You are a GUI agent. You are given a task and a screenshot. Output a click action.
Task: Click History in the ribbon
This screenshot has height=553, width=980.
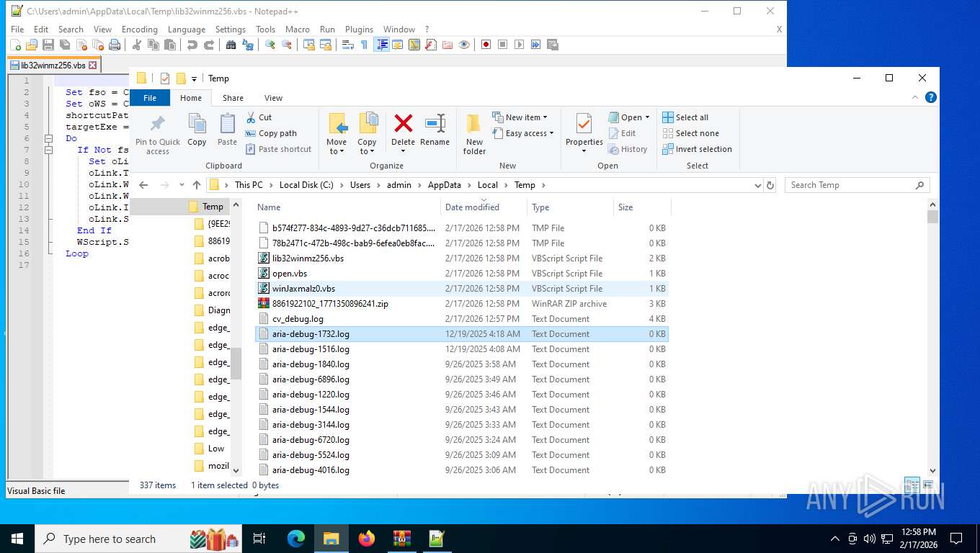[x=628, y=149]
